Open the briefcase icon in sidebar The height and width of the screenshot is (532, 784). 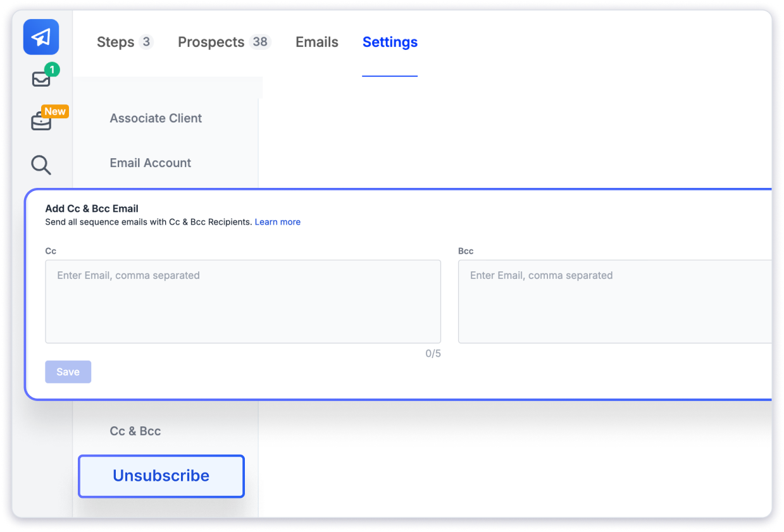point(41,122)
